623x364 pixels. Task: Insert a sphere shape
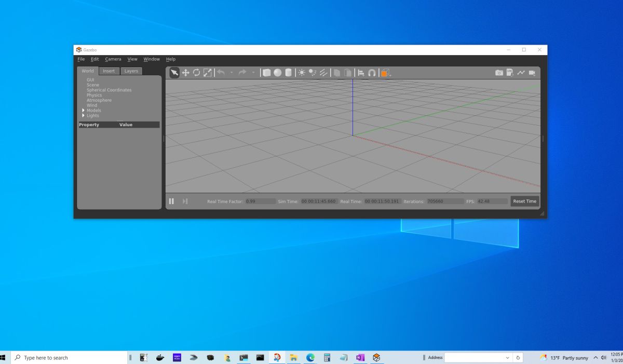click(278, 73)
